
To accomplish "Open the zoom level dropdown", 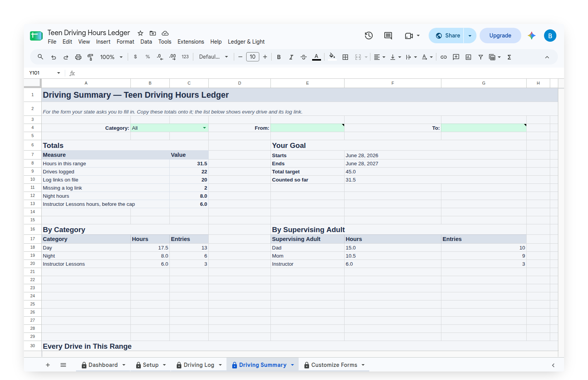I will [x=112, y=57].
